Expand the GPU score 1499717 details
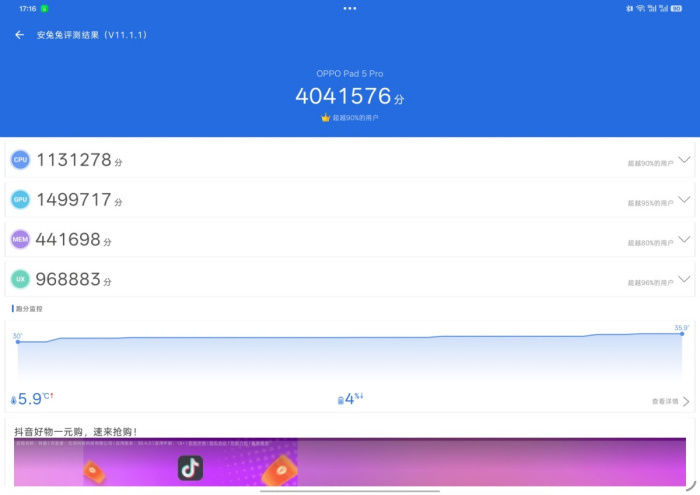The image size is (700, 495). (x=684, y=199)
